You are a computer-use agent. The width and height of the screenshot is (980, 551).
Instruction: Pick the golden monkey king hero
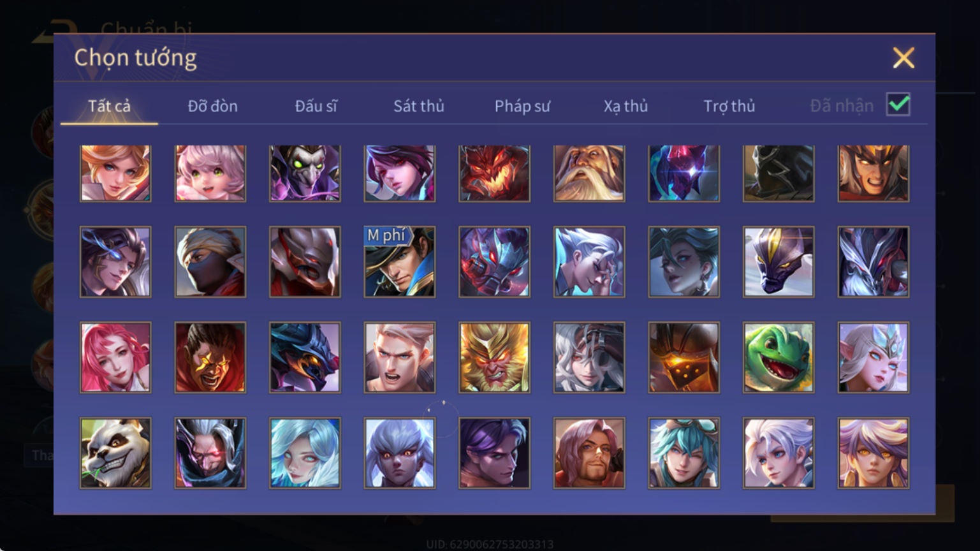tap(494, 357)
